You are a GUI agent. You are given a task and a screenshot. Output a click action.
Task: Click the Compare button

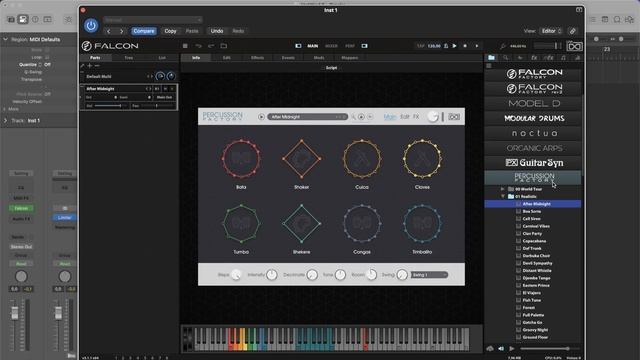click(144, 31)
